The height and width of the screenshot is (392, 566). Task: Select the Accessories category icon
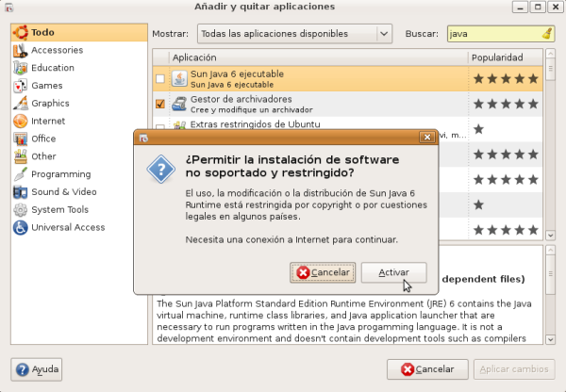pos(20,50)
